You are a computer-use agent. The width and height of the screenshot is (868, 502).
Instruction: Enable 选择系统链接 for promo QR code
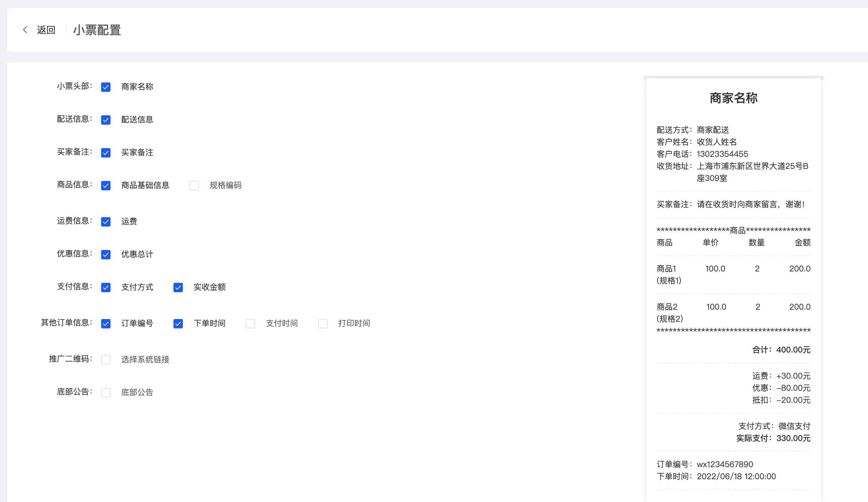click(106, 360)
